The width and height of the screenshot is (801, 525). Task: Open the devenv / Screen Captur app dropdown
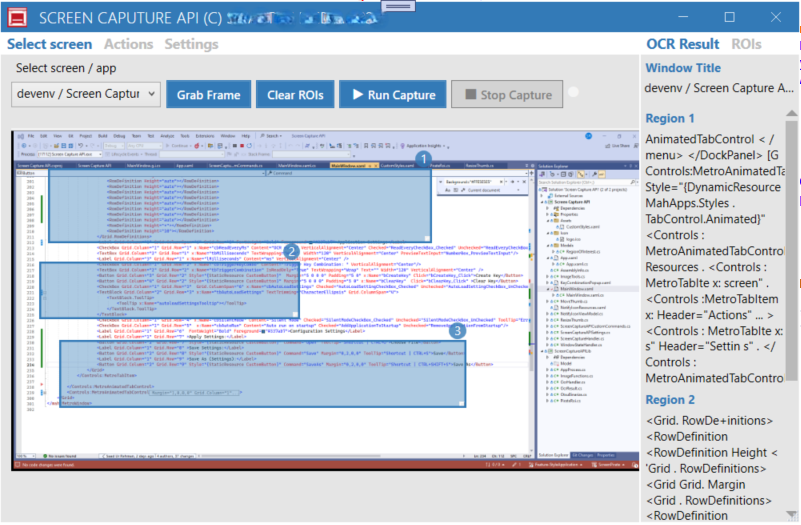pyautogui.click(x=86, y=94)
